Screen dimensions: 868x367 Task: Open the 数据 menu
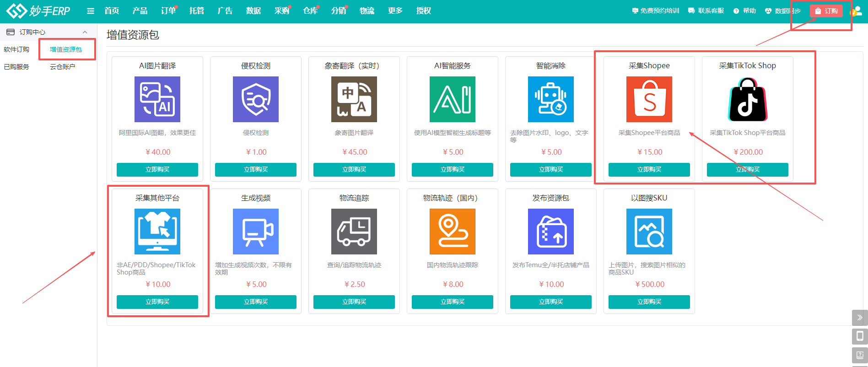click(253, 11)
